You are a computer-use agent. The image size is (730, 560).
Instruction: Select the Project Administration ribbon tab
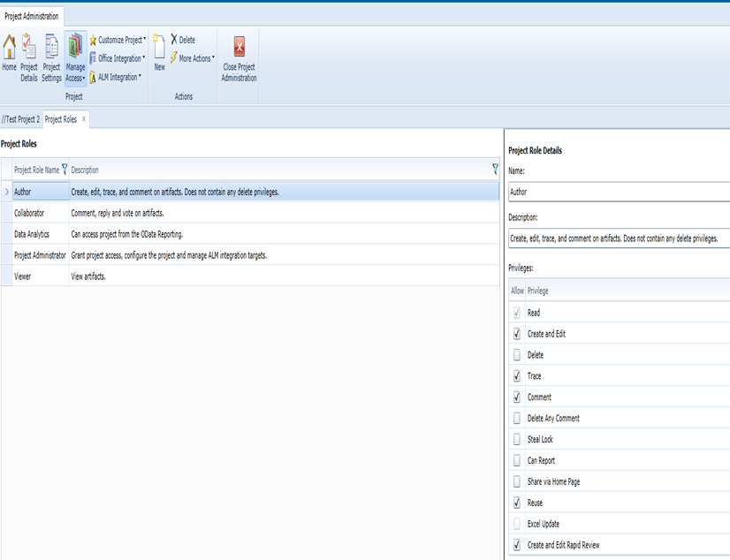[32, 16]
